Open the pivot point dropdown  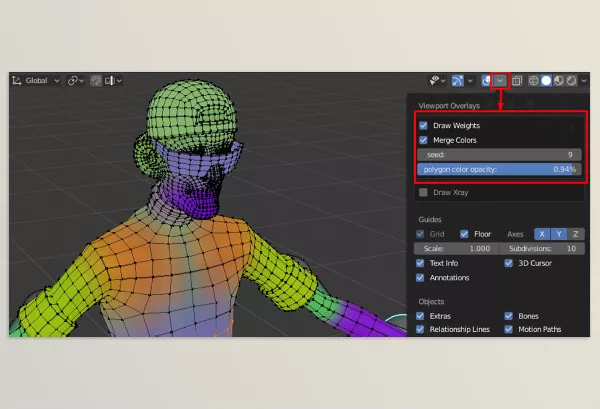pos(76,81)
